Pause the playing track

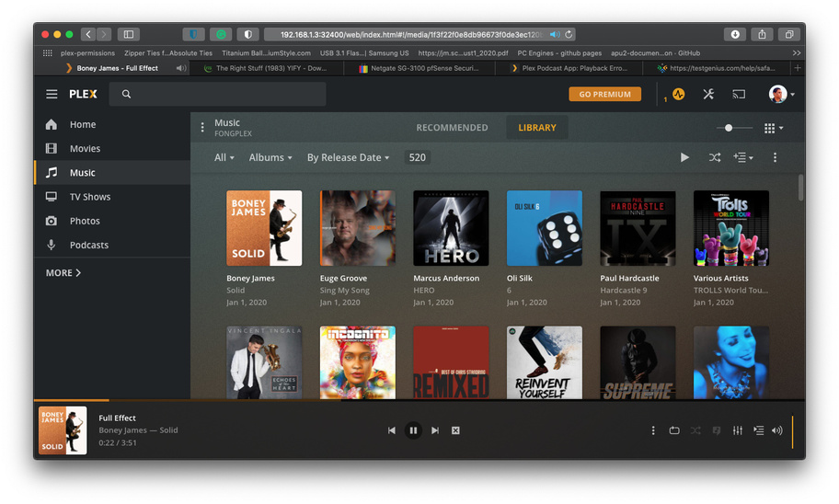click(x=413, y=430)
